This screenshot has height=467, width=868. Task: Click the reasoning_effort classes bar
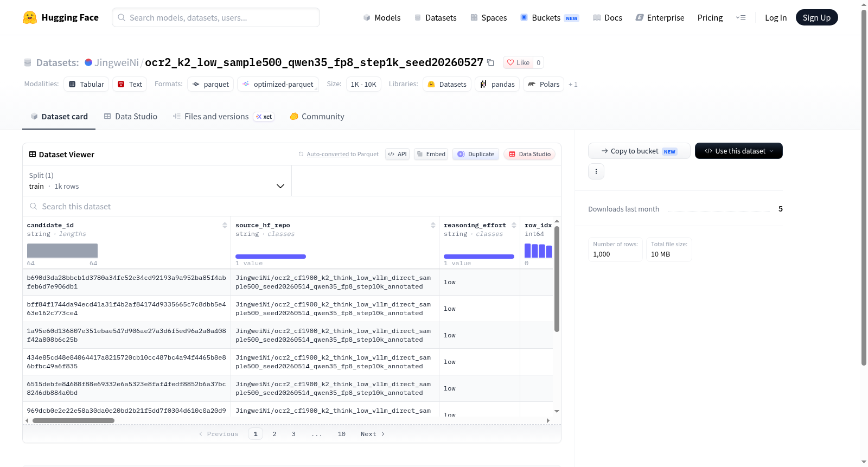pyautogui.click(x=479, y=256)
